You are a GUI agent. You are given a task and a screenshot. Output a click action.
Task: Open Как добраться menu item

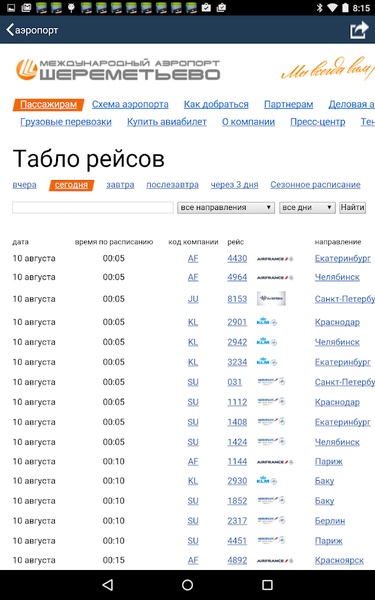216,104
